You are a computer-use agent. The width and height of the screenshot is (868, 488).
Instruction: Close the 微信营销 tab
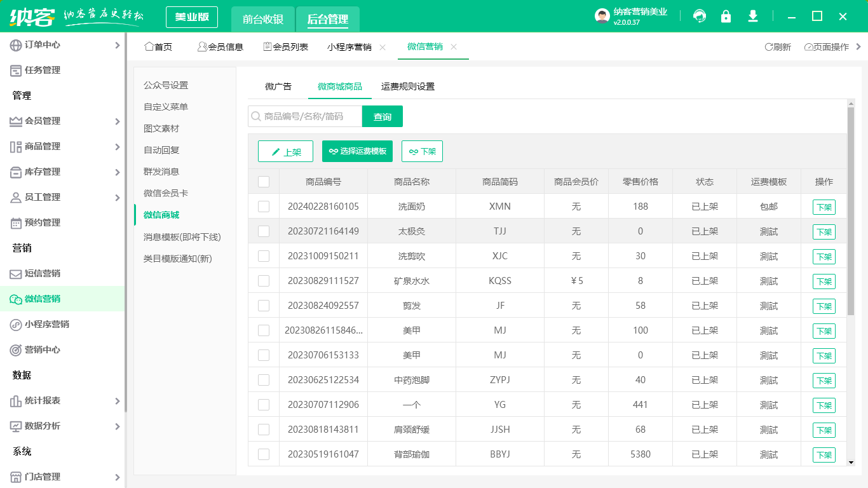454,46
